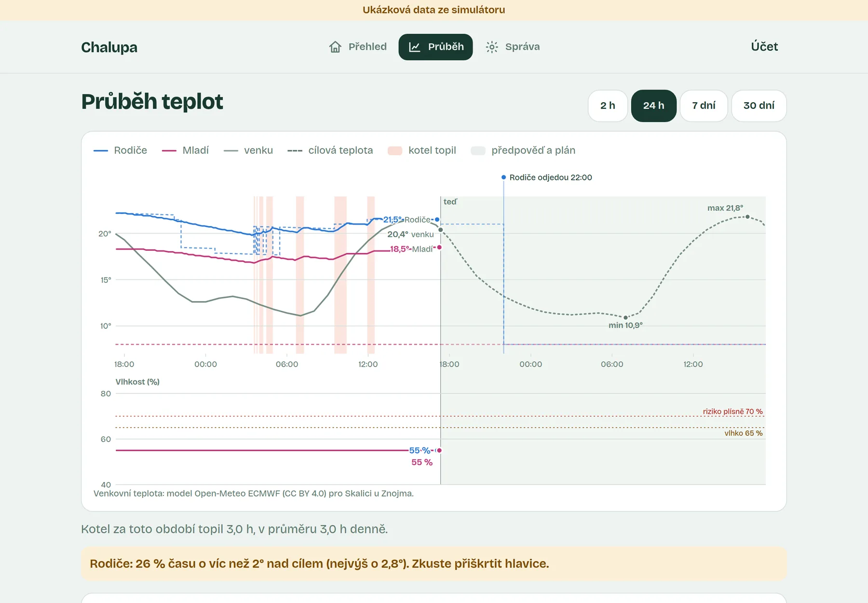Click the Ukázková data ze simulátoru banner
The image size is (868, 603).
434,10
